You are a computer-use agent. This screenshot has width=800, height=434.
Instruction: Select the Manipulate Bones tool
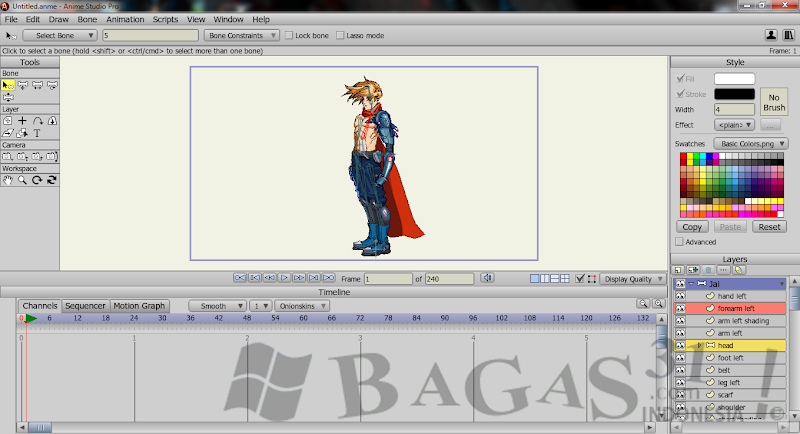(8, 97)
